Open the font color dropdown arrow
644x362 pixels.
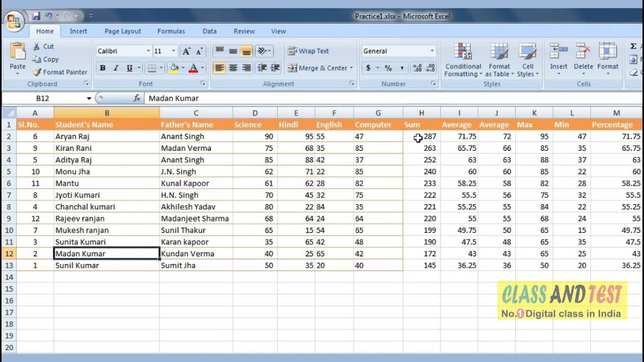pyautogui.click(x=202, y=68)
